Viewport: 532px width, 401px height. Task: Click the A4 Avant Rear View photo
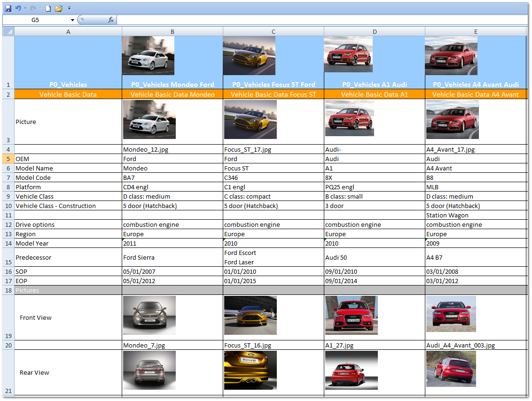pyautogui.click(x=451, y=369)
